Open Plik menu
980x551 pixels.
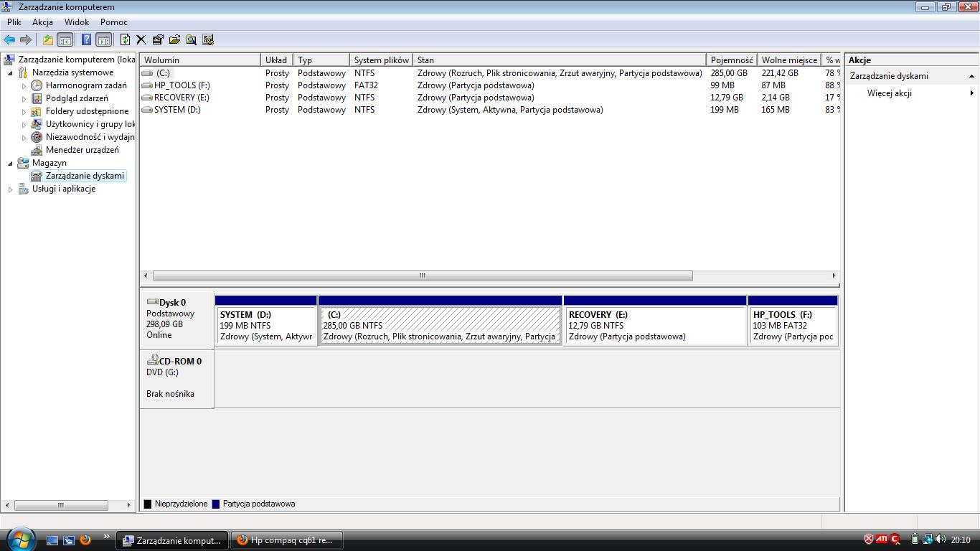[14, 22]
